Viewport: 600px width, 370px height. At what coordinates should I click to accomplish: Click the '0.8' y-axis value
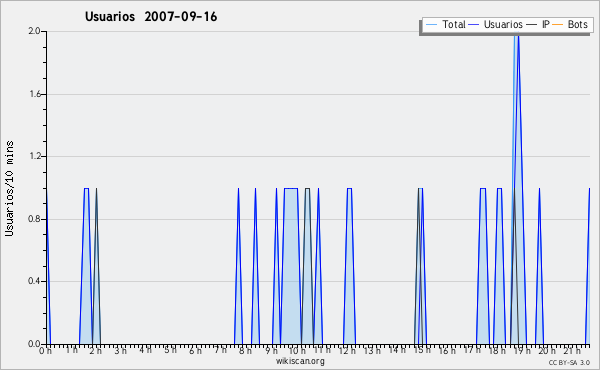(34, 219)
